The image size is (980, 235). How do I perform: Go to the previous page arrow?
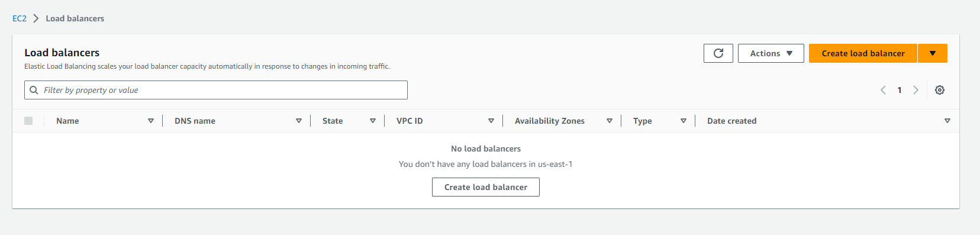click(883, 90)
